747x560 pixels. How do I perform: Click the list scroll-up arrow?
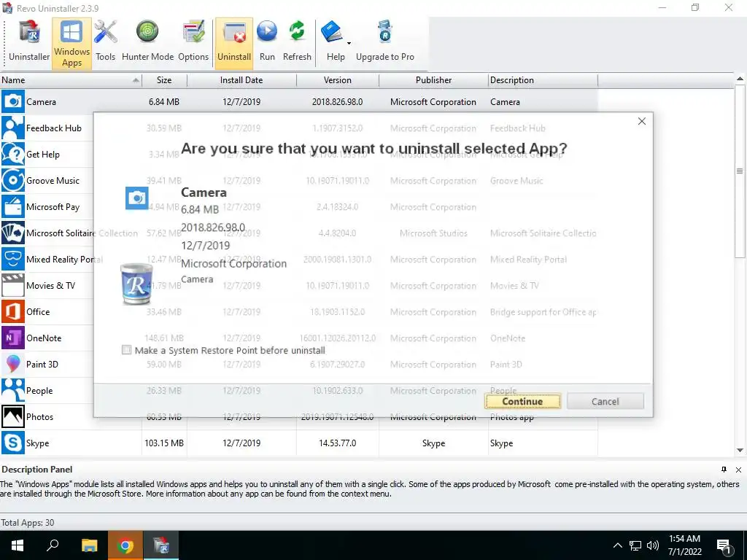(x=740, y=79)
